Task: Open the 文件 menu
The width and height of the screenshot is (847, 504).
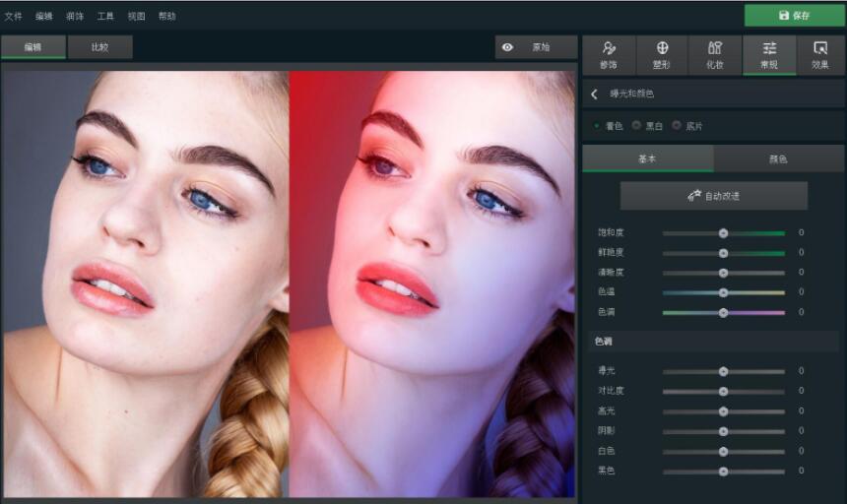Action: click(x=13, y=16)
